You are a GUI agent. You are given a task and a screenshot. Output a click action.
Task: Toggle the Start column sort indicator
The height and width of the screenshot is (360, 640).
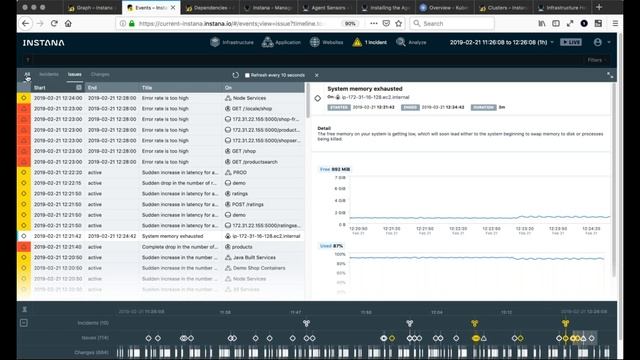pyautogui.click(x=79, y=87)
